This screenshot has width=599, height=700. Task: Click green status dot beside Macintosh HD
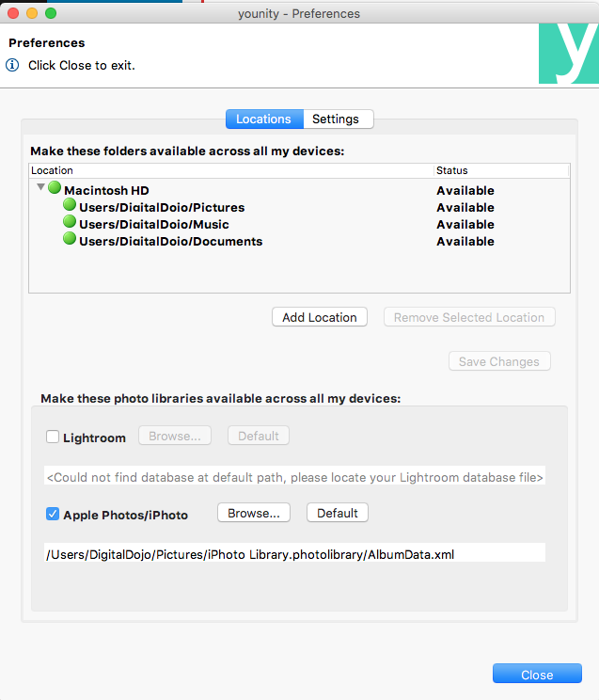(55, 187)
